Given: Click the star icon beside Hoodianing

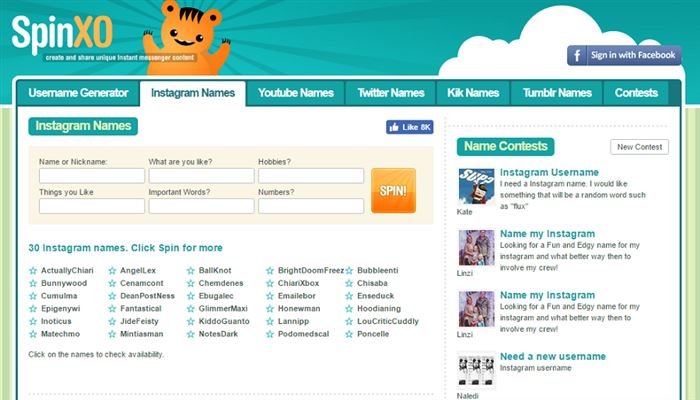Looking at the screenshot, I should coord(349,308).
